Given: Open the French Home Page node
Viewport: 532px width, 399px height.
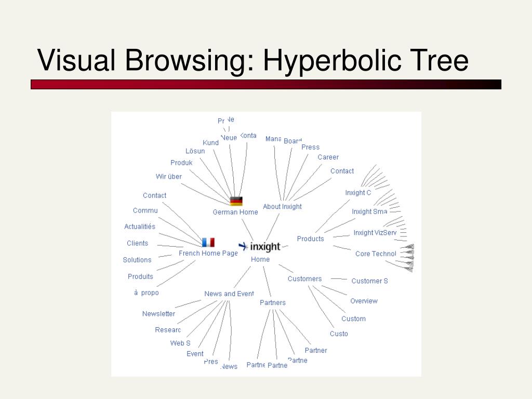Looking at the screenshot, I should click(x=208, y=253).
